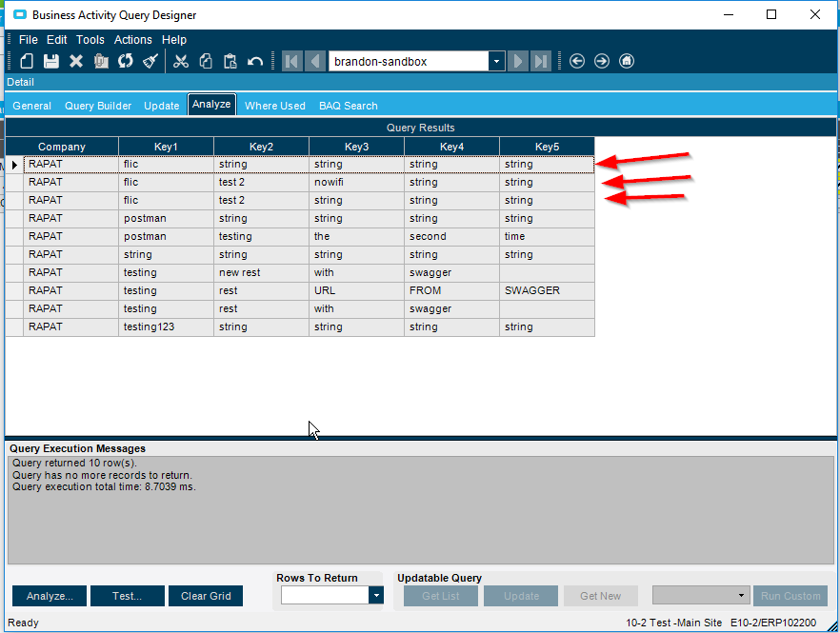Open the Rows To Return dropdown
Screen dimensions: 840x633
pos(376,596)
